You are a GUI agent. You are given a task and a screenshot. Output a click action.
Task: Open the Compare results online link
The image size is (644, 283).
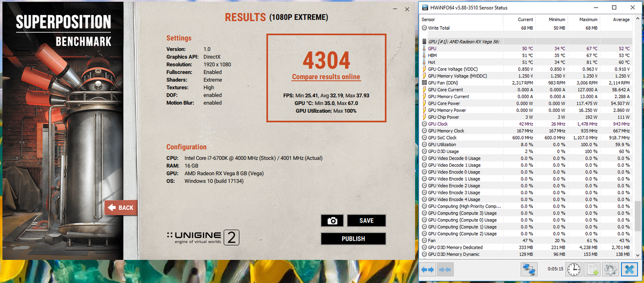click(326, 77)
